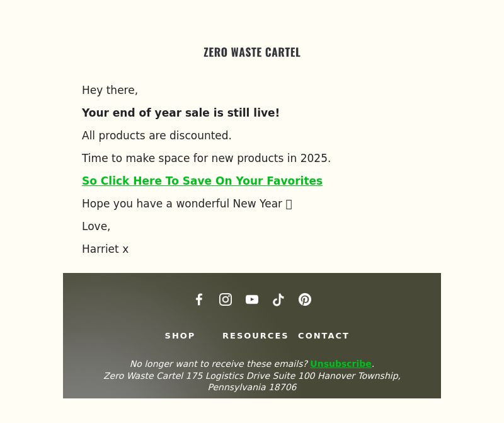Click the missing emoji box after New Year

(289, 204)
